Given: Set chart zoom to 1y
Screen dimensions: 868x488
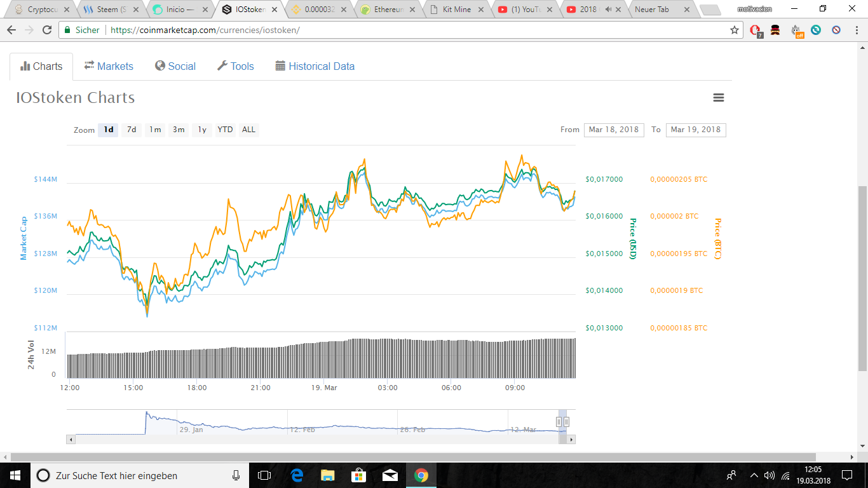Looking at the screenshot, I should (x=202, y=130).
